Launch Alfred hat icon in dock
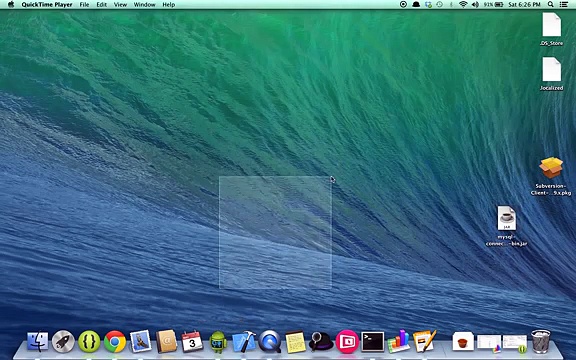The height and width of the screenshot is (360, 576). 321,341
